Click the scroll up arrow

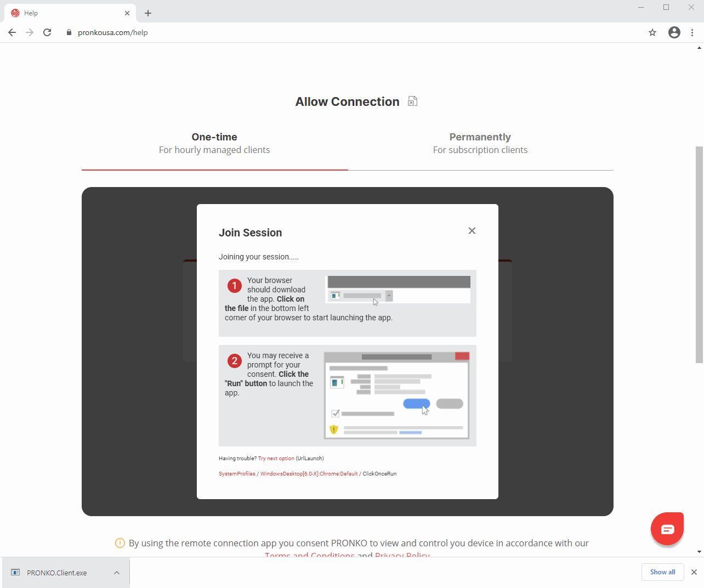click(x=699, y=48)
